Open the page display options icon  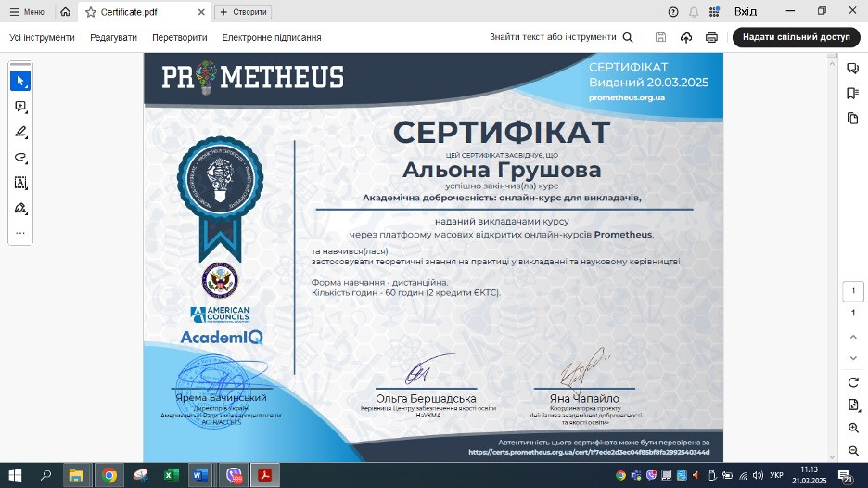tap(853, 405)
